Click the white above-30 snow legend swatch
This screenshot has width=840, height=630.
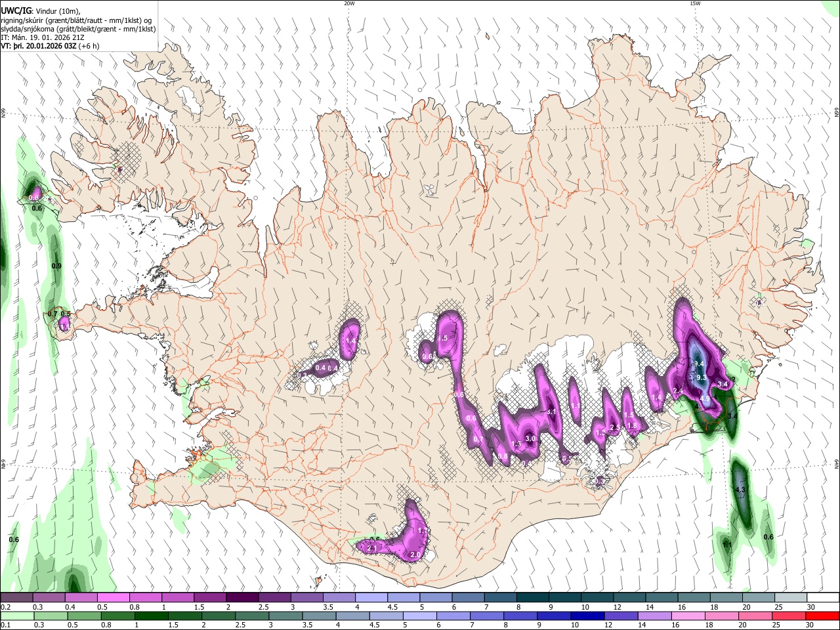tap(822, 598)
